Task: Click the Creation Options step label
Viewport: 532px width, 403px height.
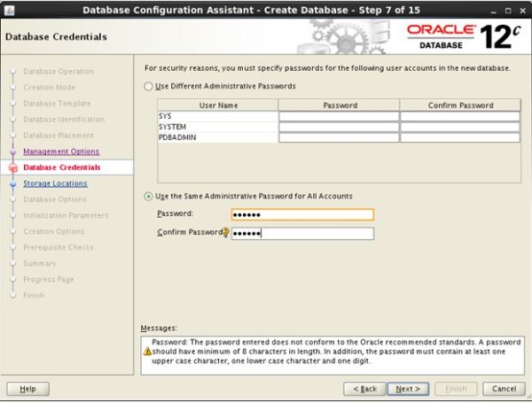Action: 53,231
